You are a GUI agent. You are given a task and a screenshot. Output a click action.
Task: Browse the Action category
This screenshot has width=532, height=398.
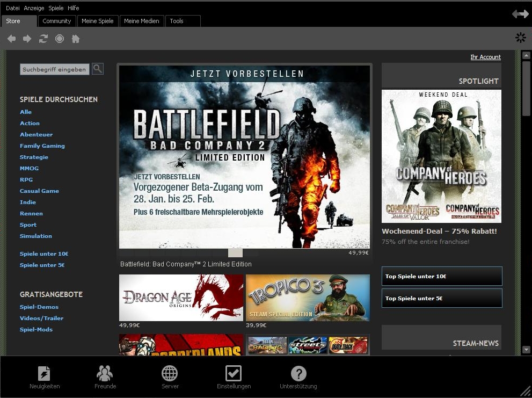pyautogui.click(x=30, y=124)
